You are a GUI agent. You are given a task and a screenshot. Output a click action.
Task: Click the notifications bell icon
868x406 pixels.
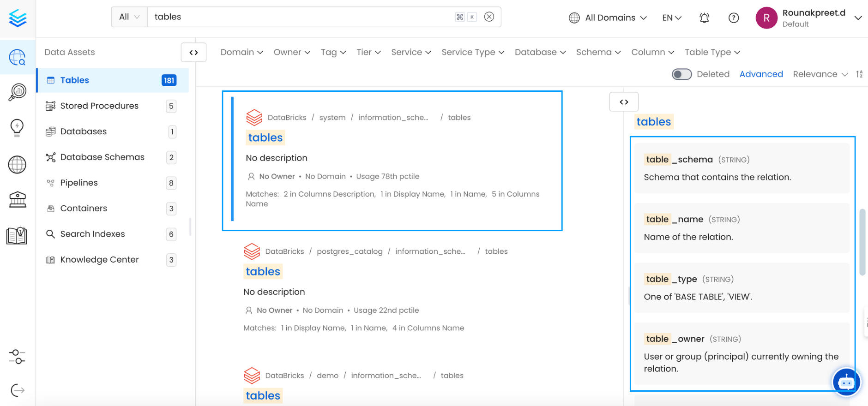coord(704,18)
